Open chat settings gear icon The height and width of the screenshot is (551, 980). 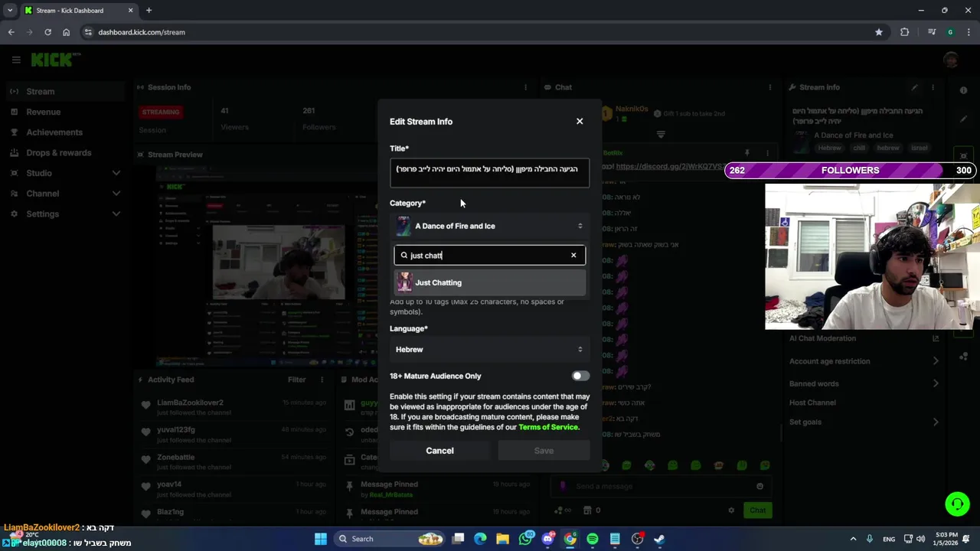pos(731,510)
